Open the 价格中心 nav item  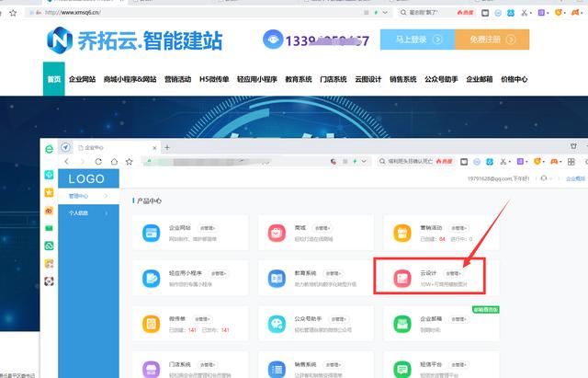click(514, 79)
